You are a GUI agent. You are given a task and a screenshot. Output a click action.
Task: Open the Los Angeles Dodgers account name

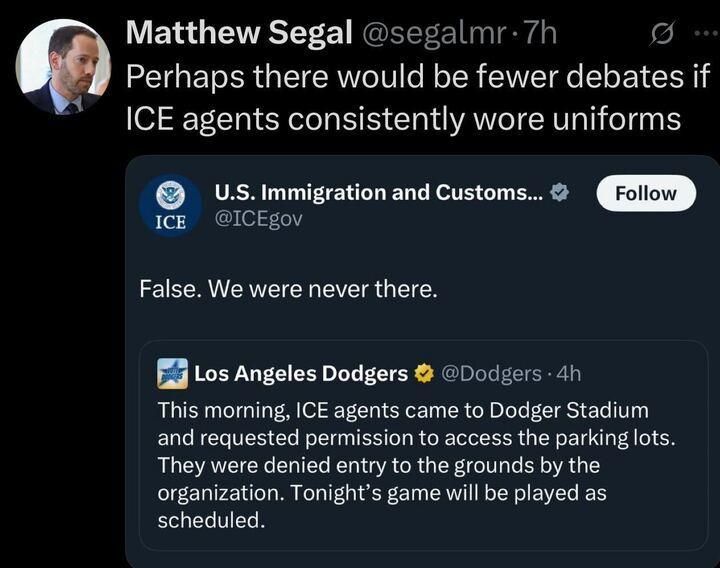pos(300,374)
